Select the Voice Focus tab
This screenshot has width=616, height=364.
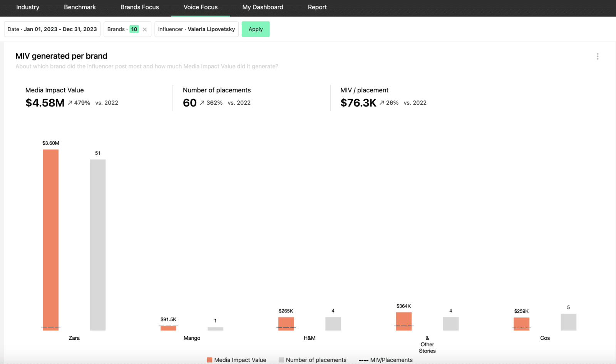pyautogui.click(x=201, y=7)
